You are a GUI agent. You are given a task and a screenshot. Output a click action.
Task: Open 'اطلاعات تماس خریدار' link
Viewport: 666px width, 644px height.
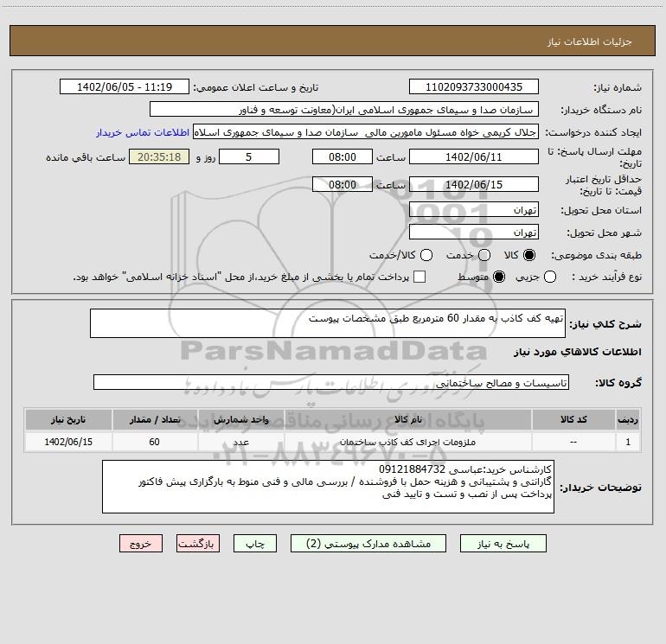point(143,132)
